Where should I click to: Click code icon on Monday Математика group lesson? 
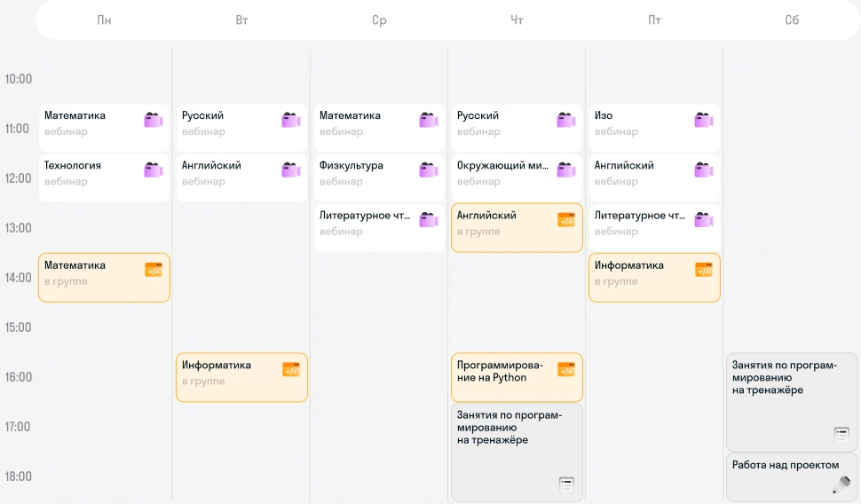pos(154,270)
